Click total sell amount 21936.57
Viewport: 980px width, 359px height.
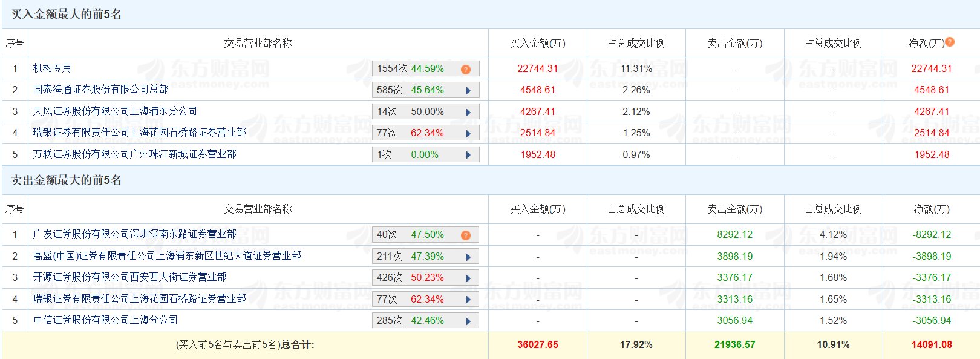735,344
